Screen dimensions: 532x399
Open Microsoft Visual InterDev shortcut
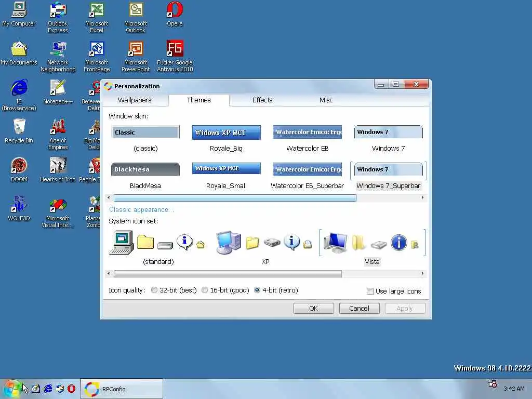coord(58,212)
